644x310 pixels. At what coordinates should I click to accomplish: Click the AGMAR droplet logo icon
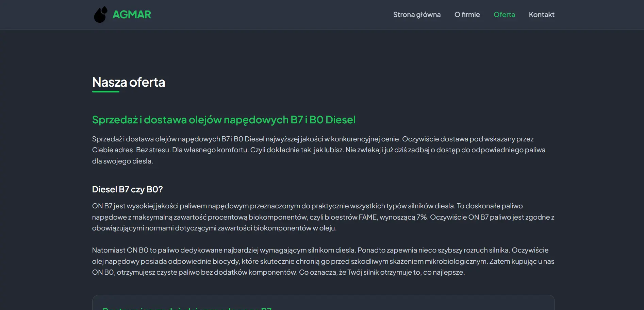(100, 15)
